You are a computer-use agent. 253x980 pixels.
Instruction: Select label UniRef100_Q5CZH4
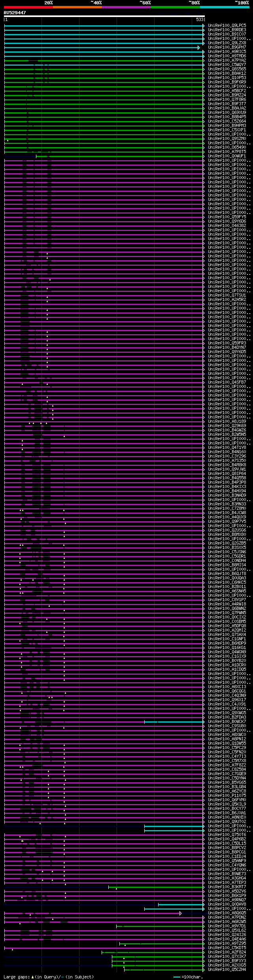click(227, 969)
